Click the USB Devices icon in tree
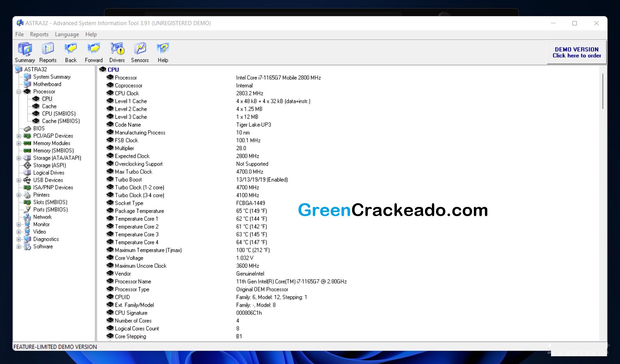This screenshot has width=620, height=364. (x=27, y=180)
